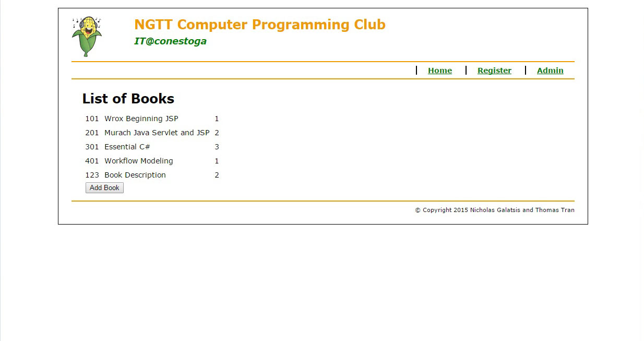Open the Home navigation link
644x341 pixels.
[x=439, y=70]
